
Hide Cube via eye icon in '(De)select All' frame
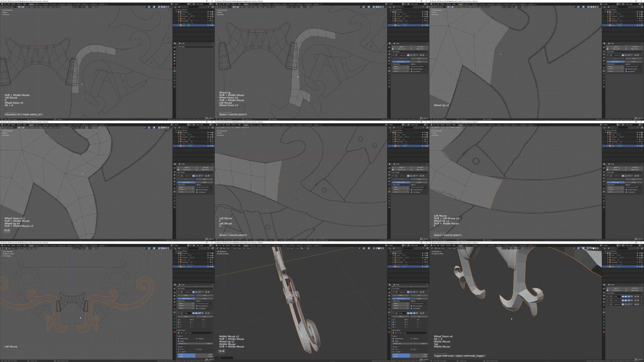(x=210, y=14)
